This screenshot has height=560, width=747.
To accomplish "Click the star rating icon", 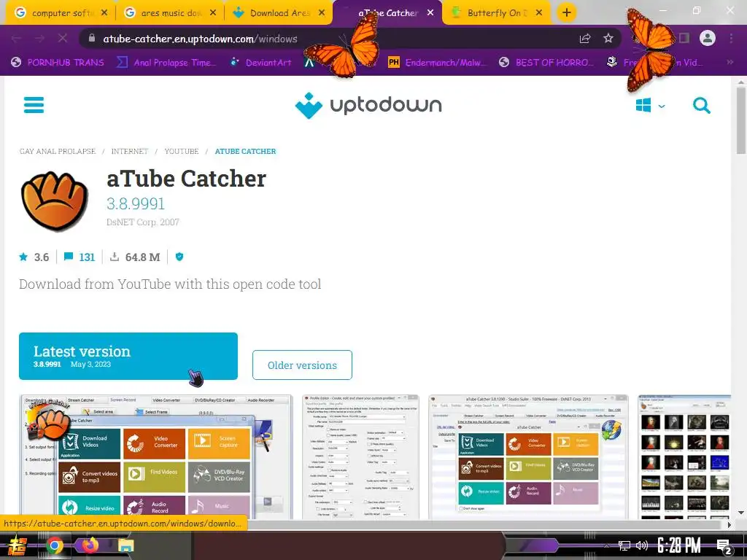I will [x=23, y=257].
